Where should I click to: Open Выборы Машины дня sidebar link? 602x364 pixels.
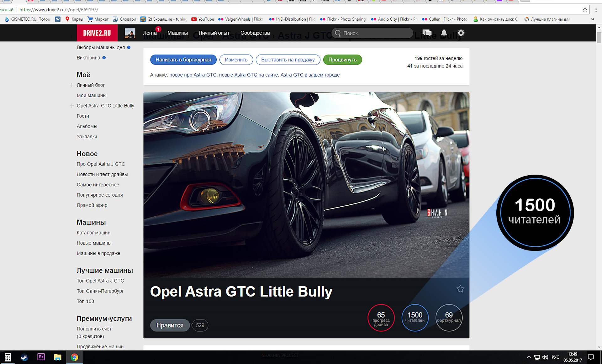pyautogui.click(x=101, y=47)
